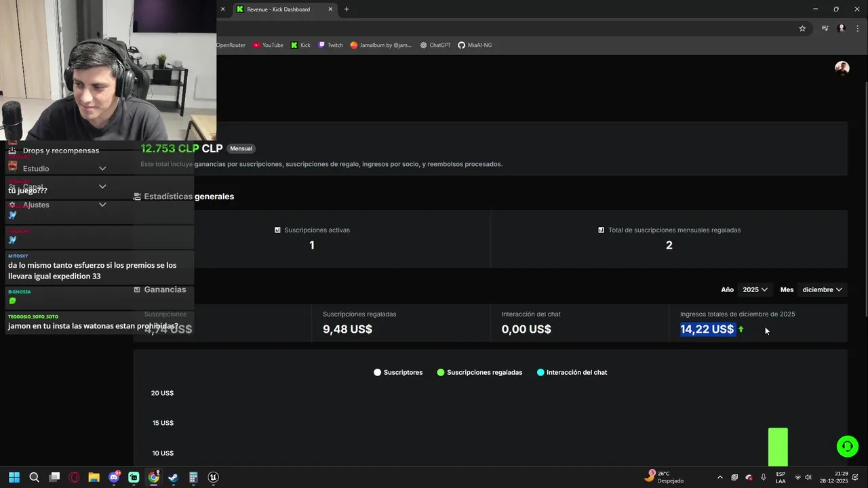Click the 14,22 US$ total income value
Screen dimensions: 868x488
click(707, 329)
